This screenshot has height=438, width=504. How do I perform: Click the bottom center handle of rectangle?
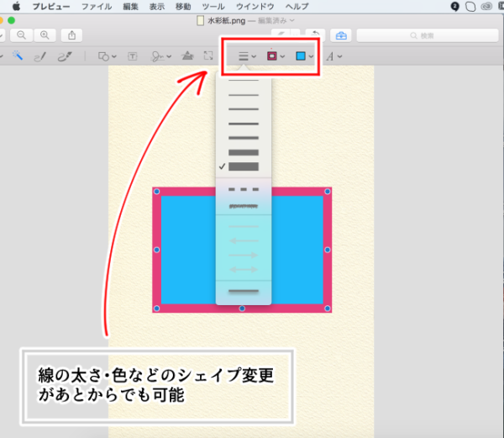click(x=242, y=309)
